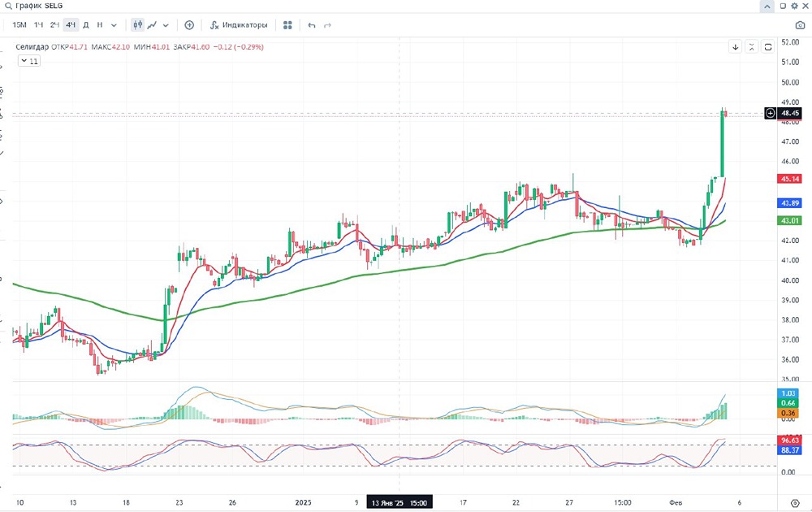The width and height of the screenshot is (812, 512).
Task: Click the green 0.66 histogram label
Action: coord(788,403)
